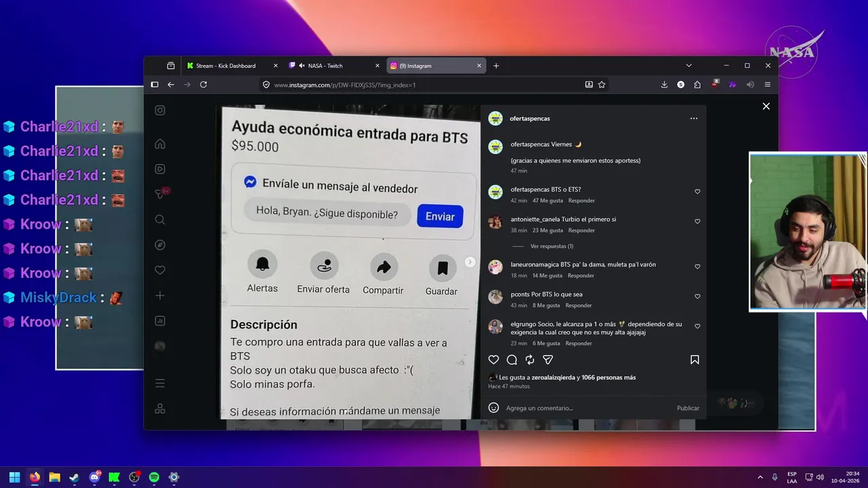
Task: Toggle the browser sidebar button
Action: (x=155, y=85)
